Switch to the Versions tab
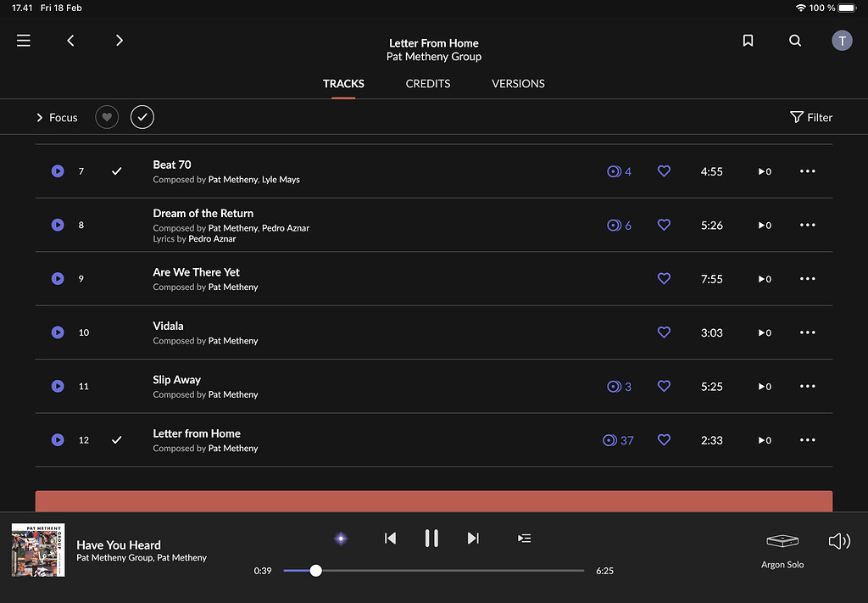 click(518, 84)
